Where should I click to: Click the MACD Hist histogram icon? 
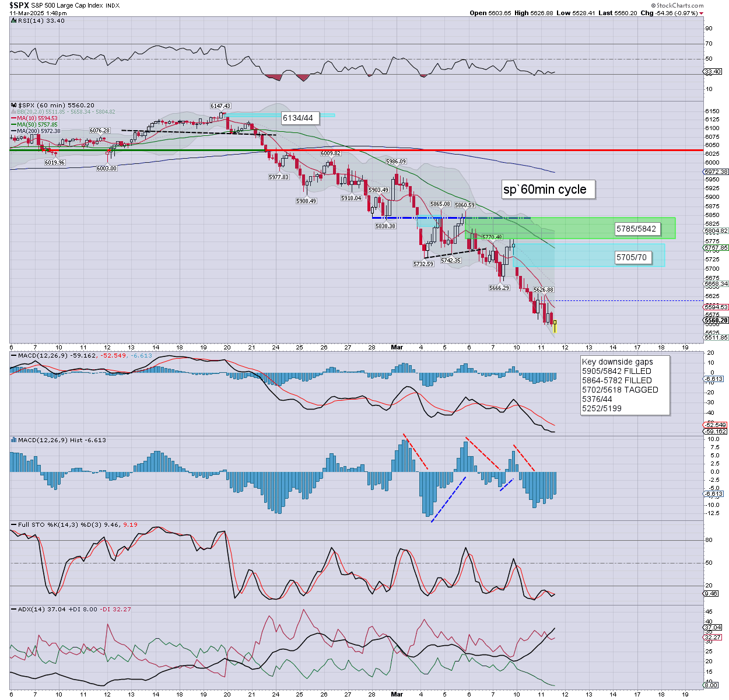click(13, 440)
